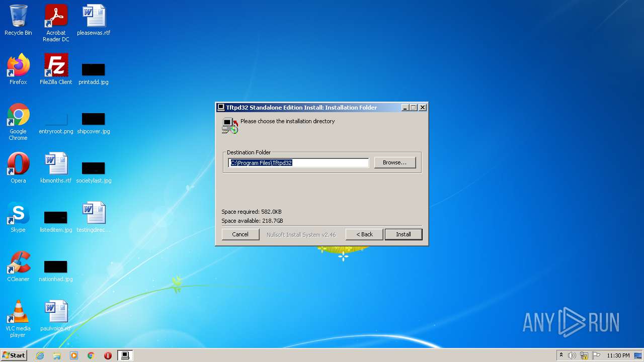Screen dimensions: 644x362
Task: Open the volume speaker tray icon
Action: [572, 355]
